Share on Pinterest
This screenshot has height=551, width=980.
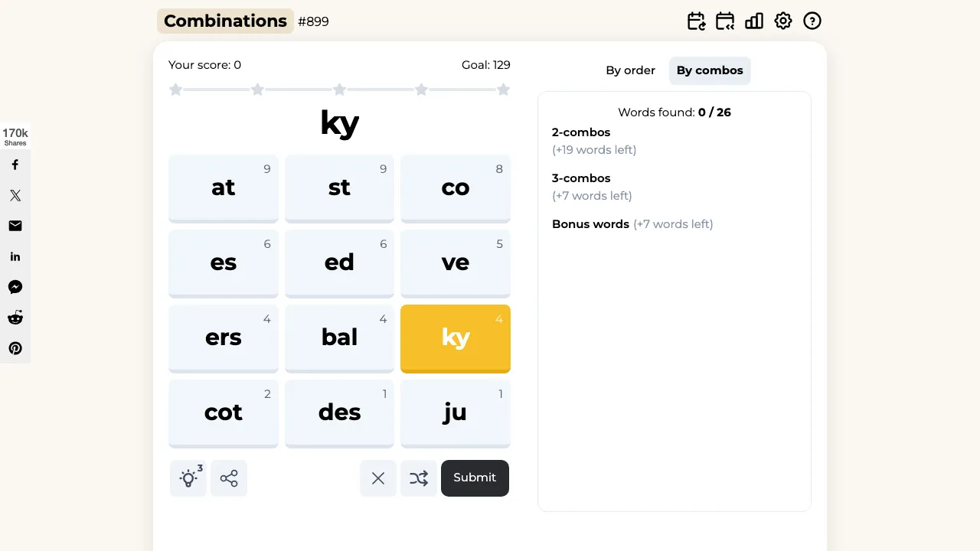coord(15,348)
